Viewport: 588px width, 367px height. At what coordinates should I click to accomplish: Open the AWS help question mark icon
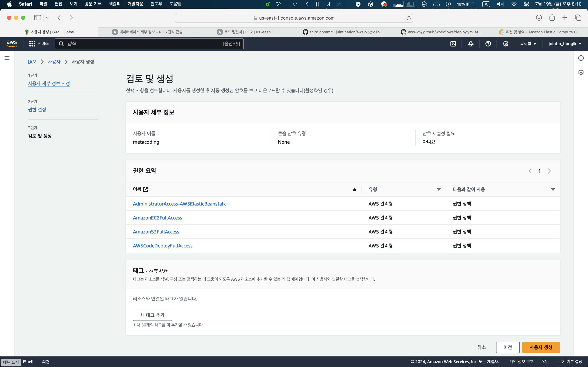tap(488, 44)
